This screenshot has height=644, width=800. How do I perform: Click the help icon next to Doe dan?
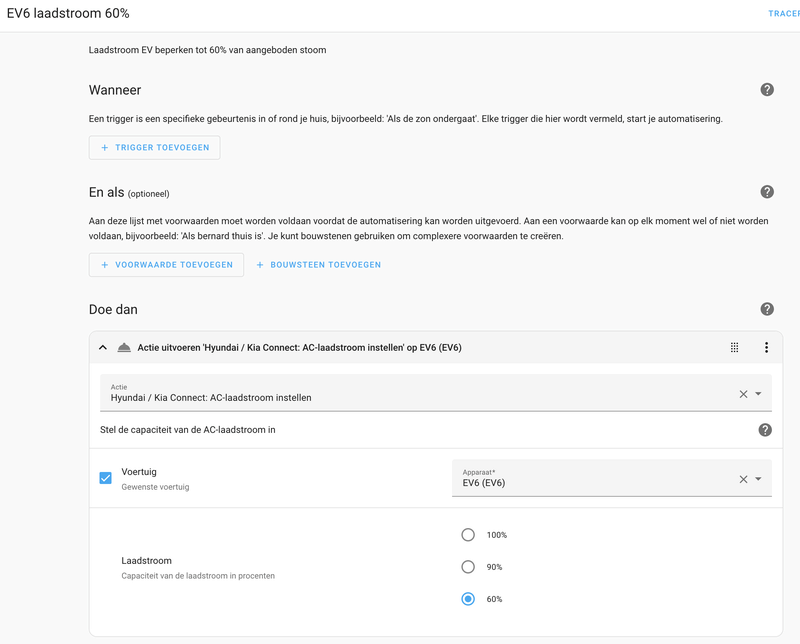pyautogui.click(x=767, y=309)
